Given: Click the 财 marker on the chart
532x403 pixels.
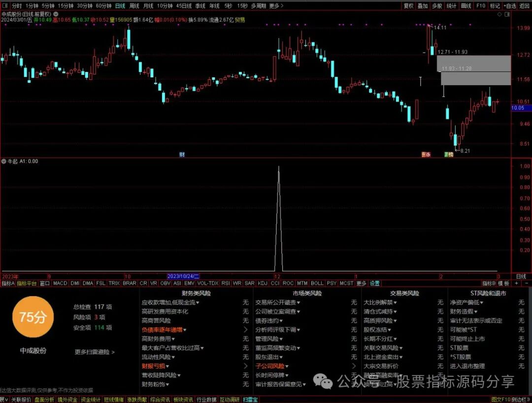Looking at the screenshot, I should [182, 155].
